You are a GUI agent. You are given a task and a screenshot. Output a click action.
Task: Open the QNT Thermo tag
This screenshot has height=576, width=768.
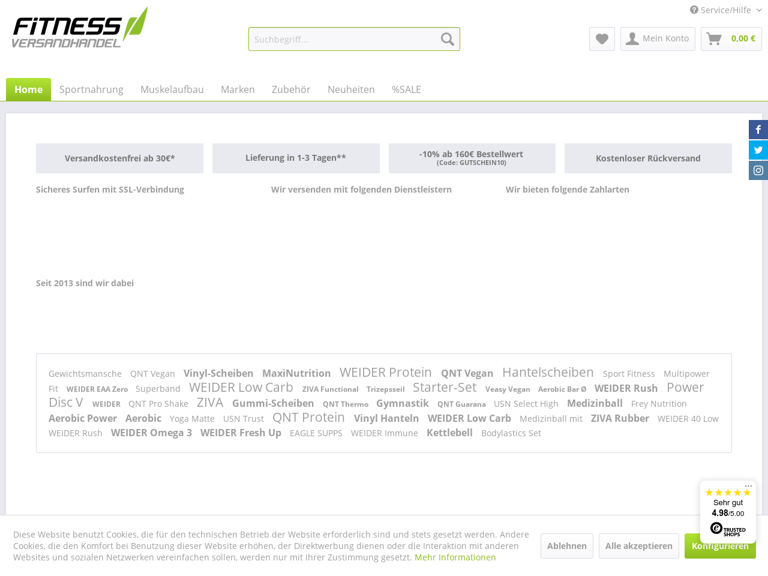pos(345,405)
